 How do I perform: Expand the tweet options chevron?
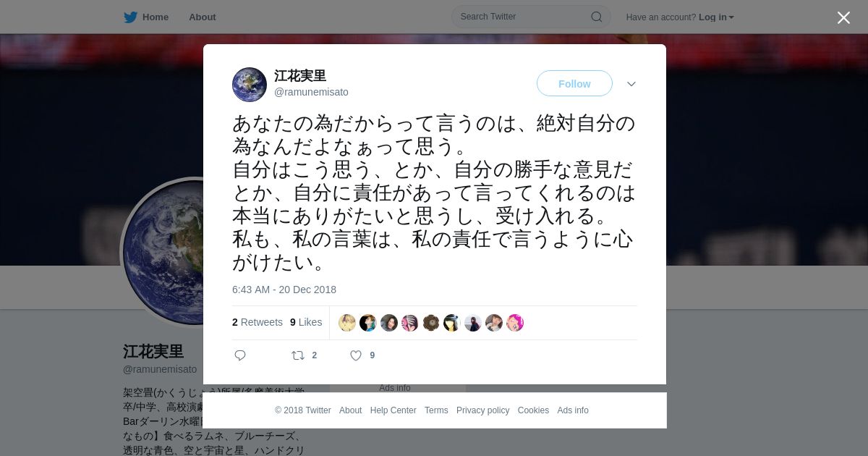(631, 84)
